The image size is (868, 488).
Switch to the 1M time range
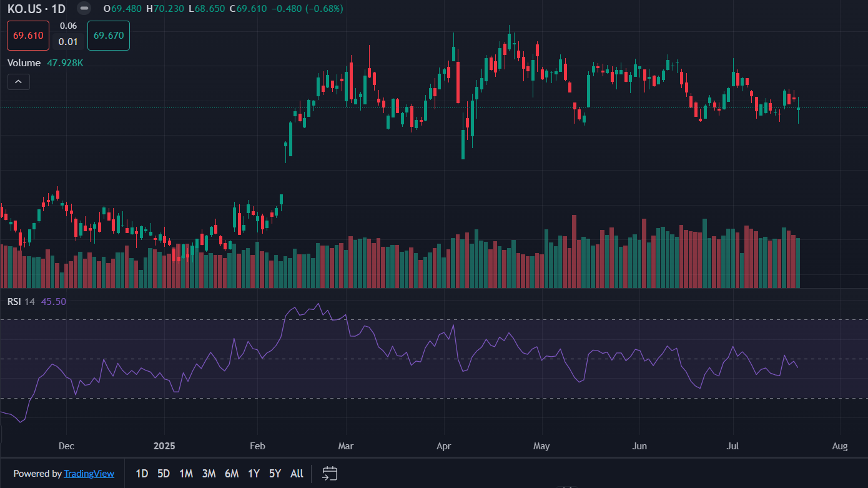click(185, 474)
